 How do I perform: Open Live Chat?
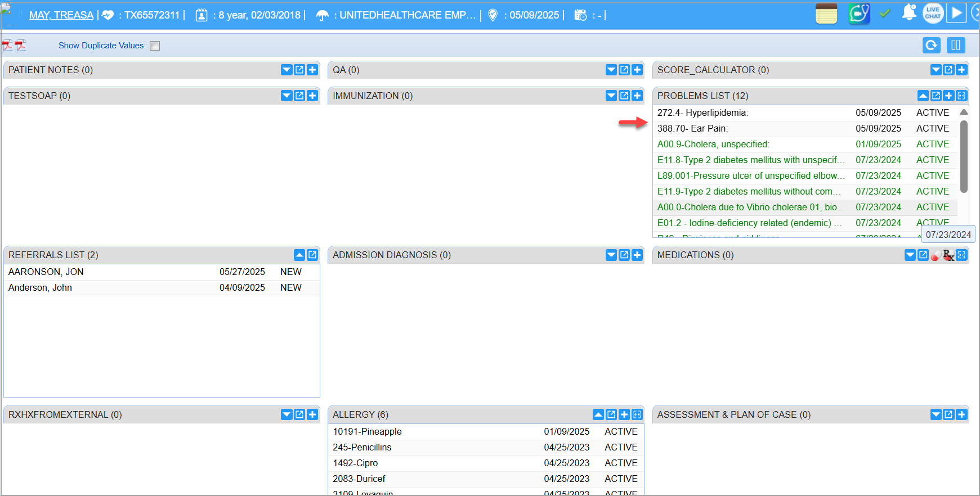coord(933,13)
